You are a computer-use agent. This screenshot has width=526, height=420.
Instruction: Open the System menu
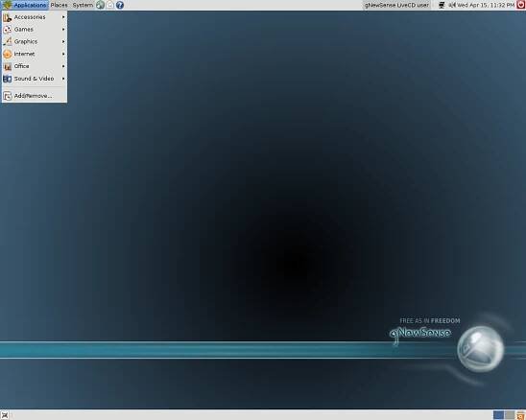coord(83,5)
